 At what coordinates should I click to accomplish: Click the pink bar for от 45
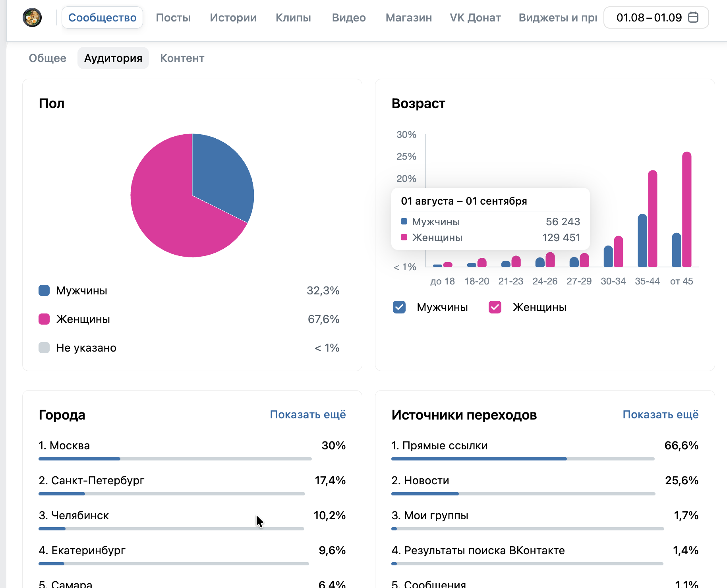coord(687,209)
